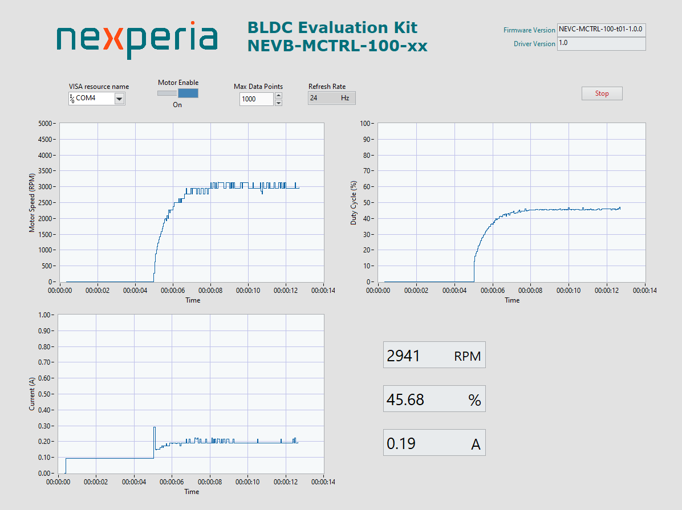The width and height of the screenshot is (682, 510).
Task: Click the 5000 maximum on Motor Speed axis
Action: pos(45,123)
